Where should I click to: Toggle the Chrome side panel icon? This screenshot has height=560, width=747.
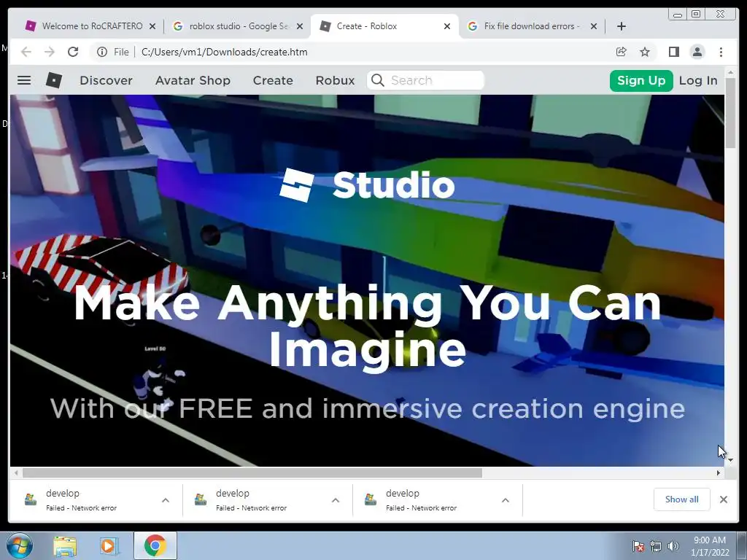(x=673, y=52)
